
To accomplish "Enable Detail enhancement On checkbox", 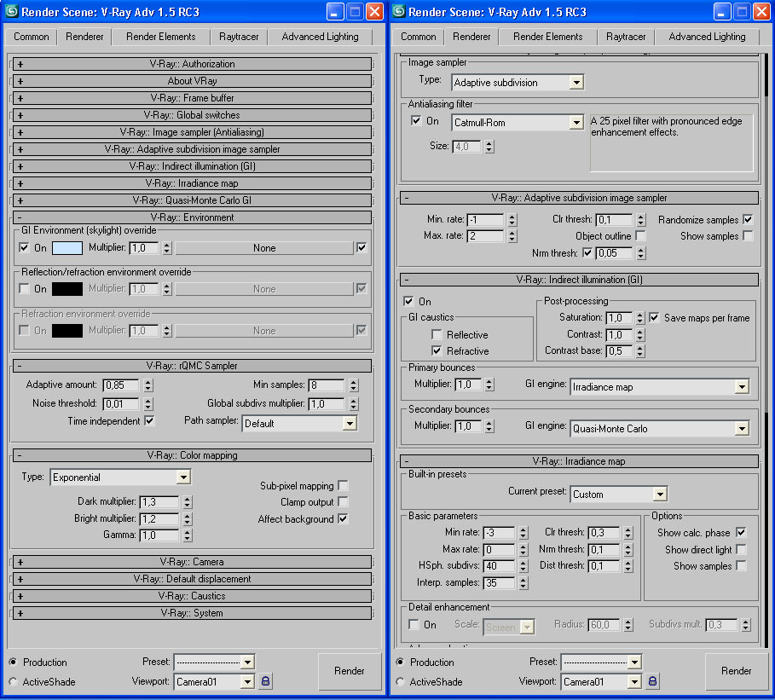I will tap(414, 624).
